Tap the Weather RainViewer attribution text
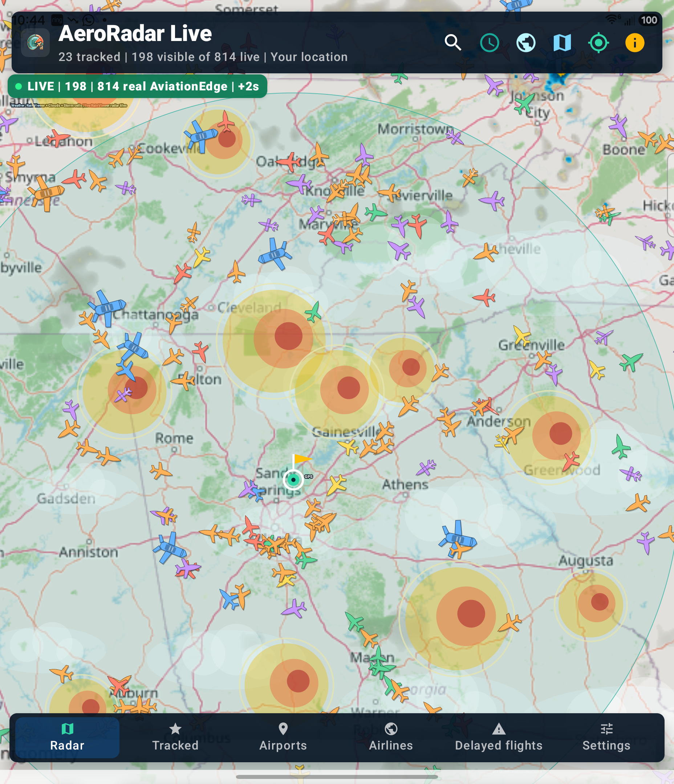The image size is (674, 784). click(69, 106)
